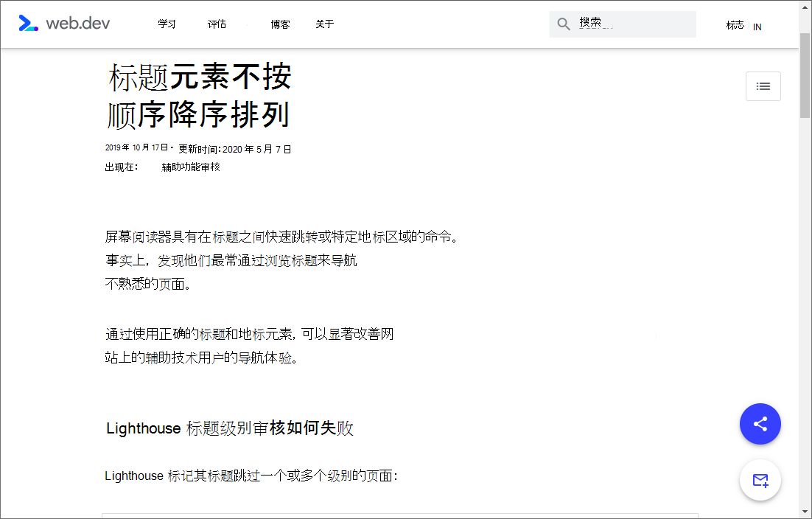Open the newsletter subscribe envelope icon
The height and width of the screenshot is (519, 812).
tap(760, 480)
